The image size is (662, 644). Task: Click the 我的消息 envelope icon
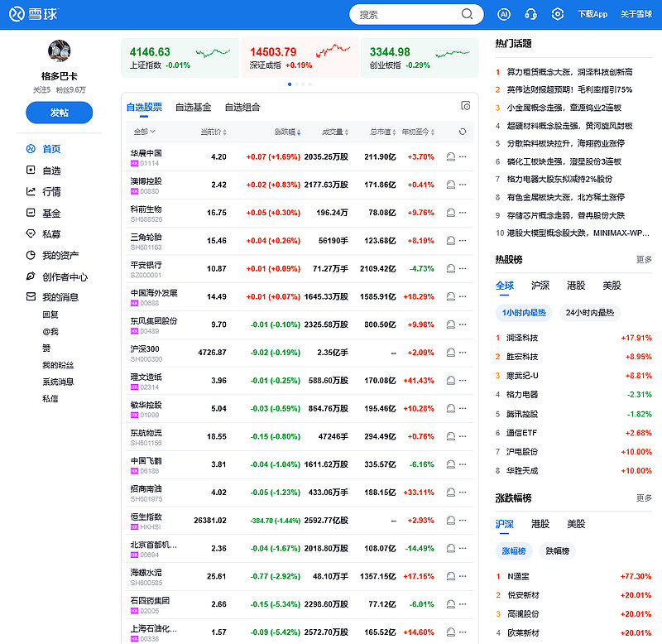coord(31,297)
